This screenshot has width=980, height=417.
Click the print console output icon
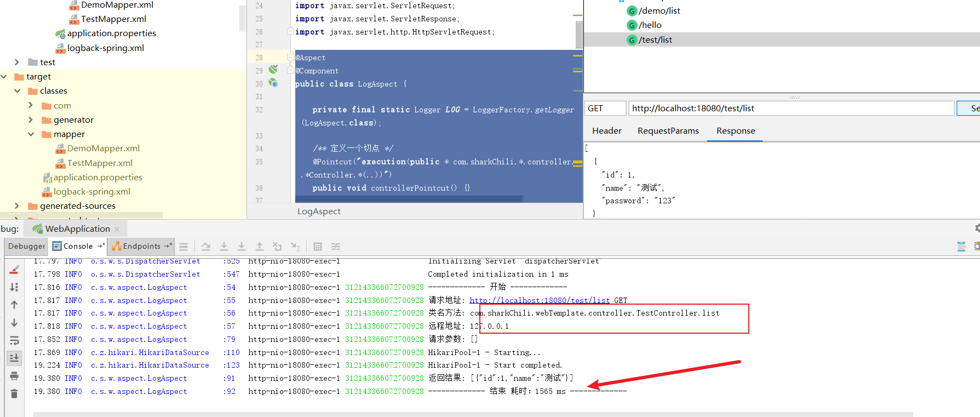click(x=14, y=376)
